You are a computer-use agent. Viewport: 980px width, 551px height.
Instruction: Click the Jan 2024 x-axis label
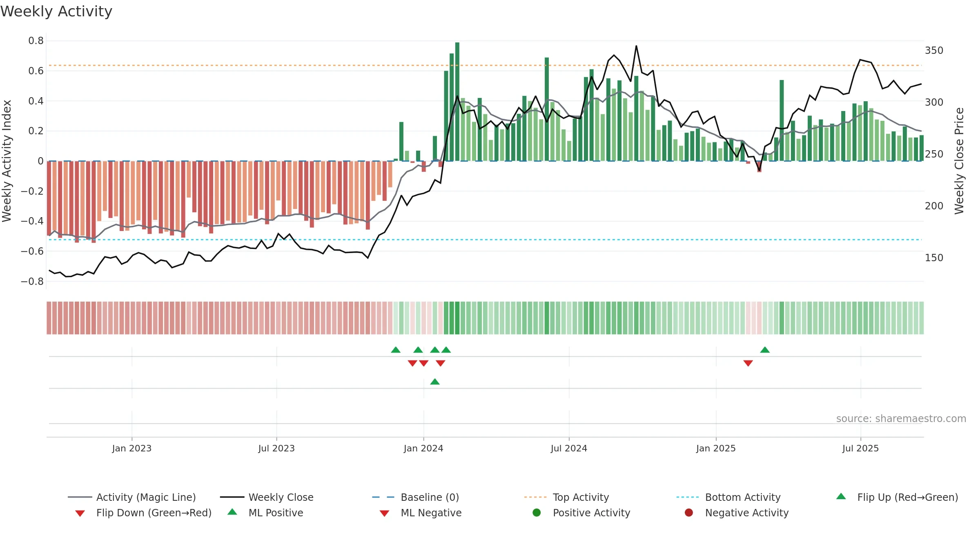coord(423,448)
